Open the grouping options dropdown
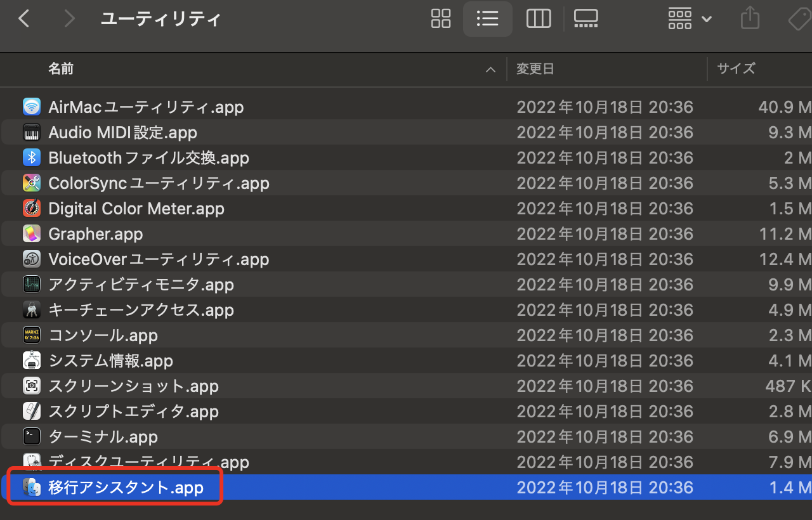812x520 pixels. click(x=689, y=18)
